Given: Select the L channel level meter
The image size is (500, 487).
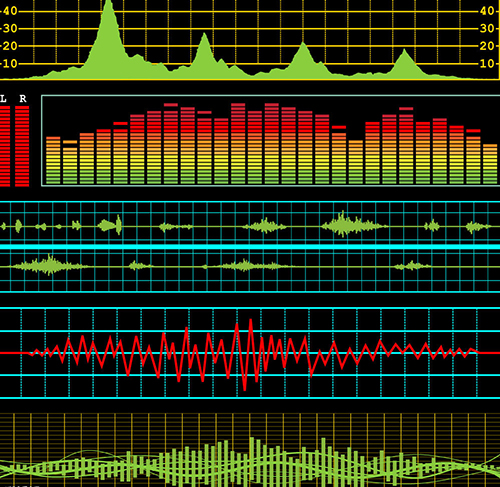Looking at the screenshot, I should click(x=5, y=146).
